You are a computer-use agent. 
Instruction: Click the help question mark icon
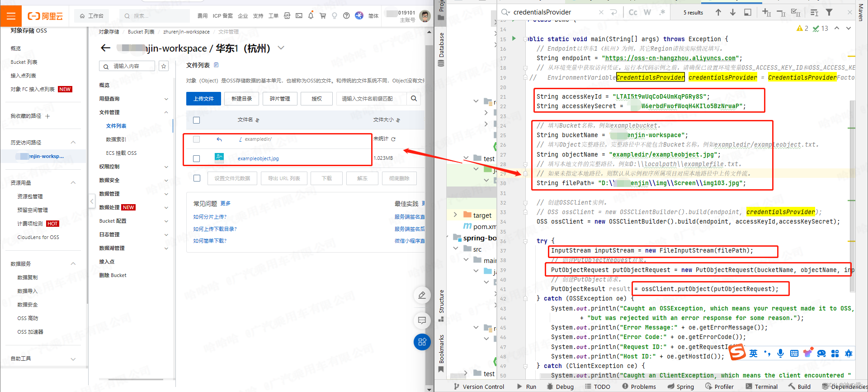pos(346,16)
